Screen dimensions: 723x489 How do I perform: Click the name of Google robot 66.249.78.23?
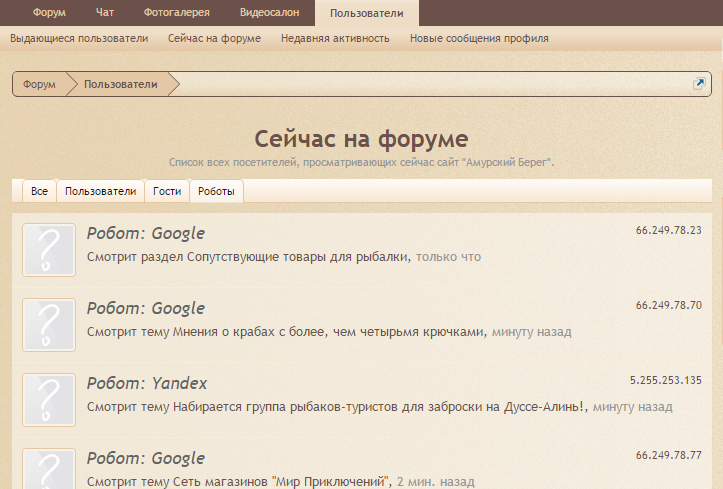pyautogui.click(x=146, y=233)
